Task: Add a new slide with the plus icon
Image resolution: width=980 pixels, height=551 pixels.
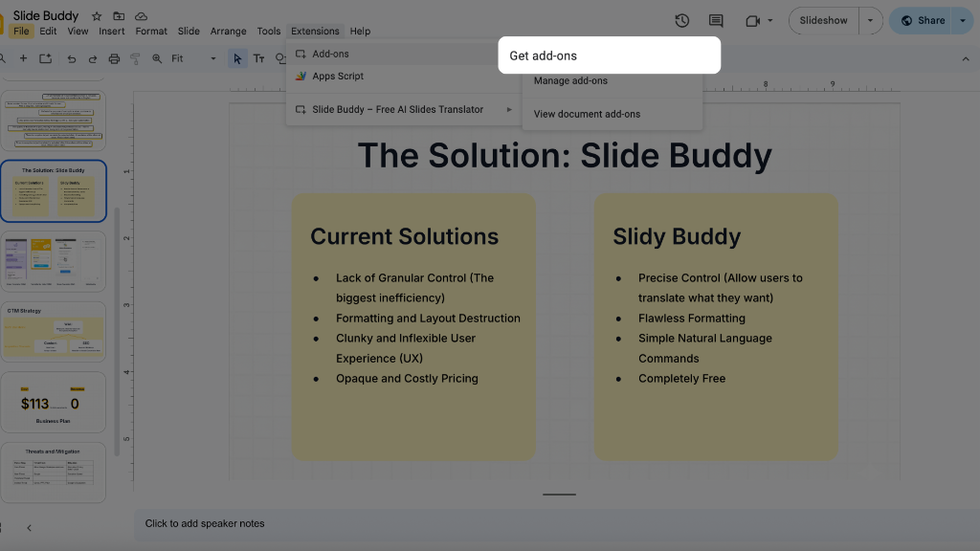Action: (23, 58)
